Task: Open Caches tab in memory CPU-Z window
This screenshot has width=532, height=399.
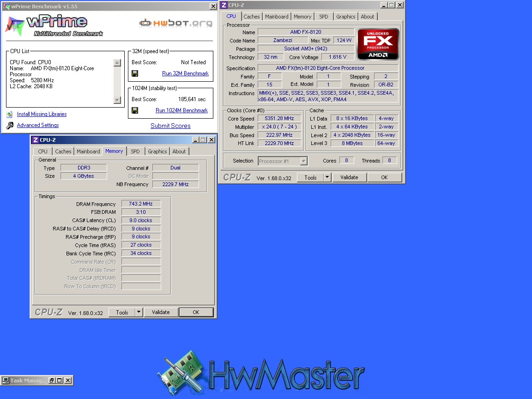Action: click(63, 151)
